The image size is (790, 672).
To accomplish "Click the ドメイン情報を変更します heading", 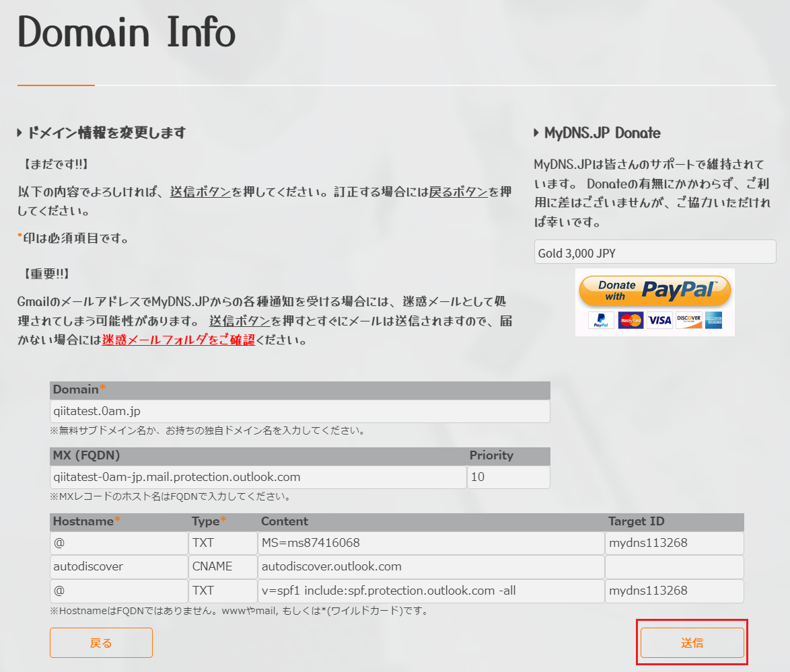I will click(106, 133).
